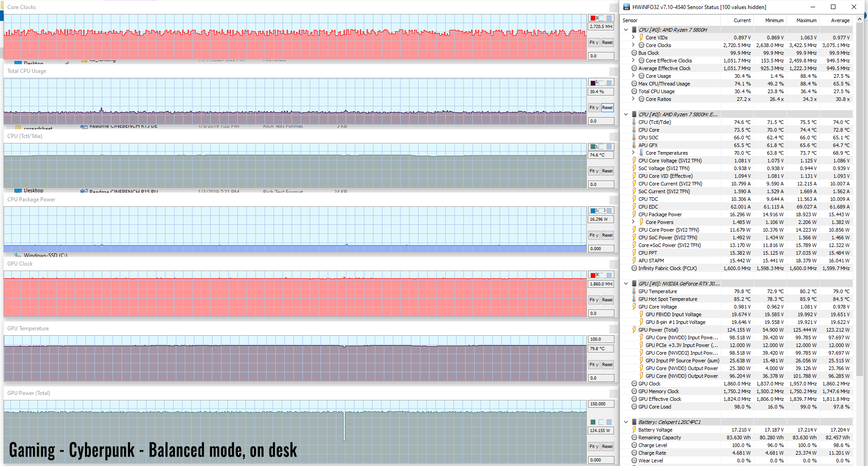This screenshot has width=868, height=466.
Task: Click the HWiNFO32 app icon in title bar
Action: (x=627, y=7)
